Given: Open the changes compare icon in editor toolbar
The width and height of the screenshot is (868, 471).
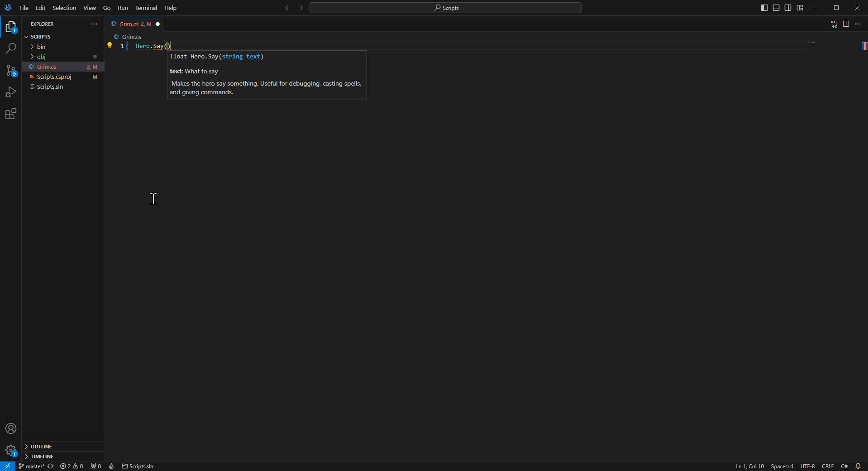Looking at the screenshot, I should point(834,24).
